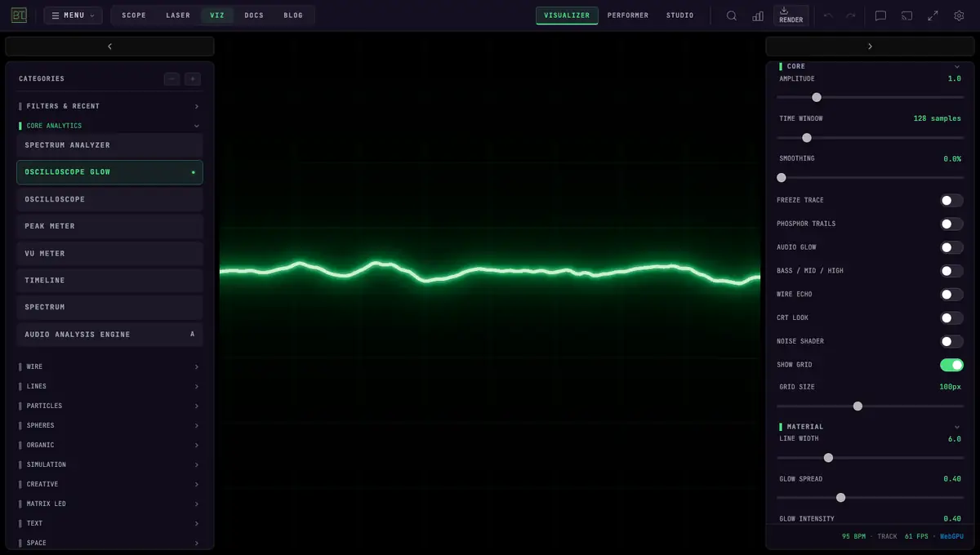The height and width of the screenshot is (555, 980).
Task: Redo the last change
Action: coord(851,16)
